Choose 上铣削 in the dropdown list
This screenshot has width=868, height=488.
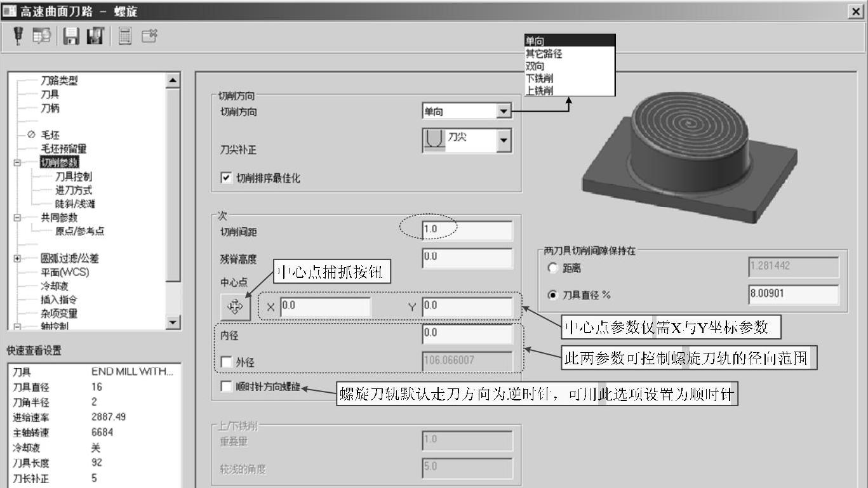coord(570,90)
